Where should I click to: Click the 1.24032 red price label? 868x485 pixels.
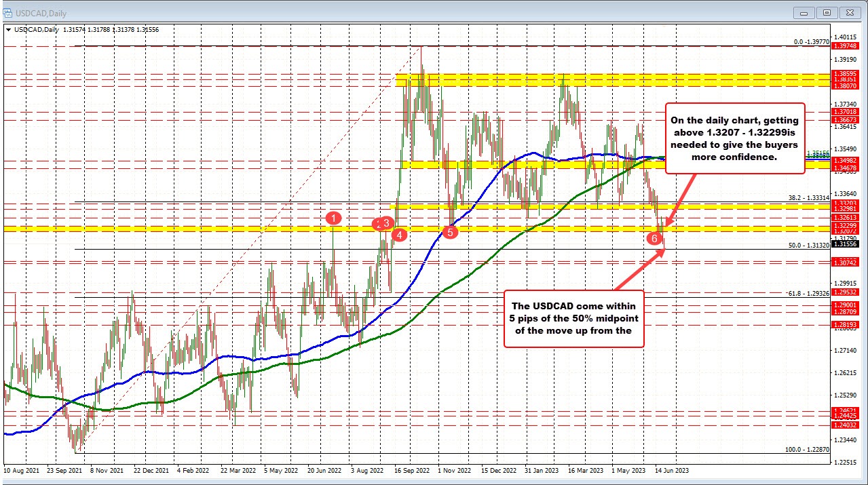click(x=847, y=425)
